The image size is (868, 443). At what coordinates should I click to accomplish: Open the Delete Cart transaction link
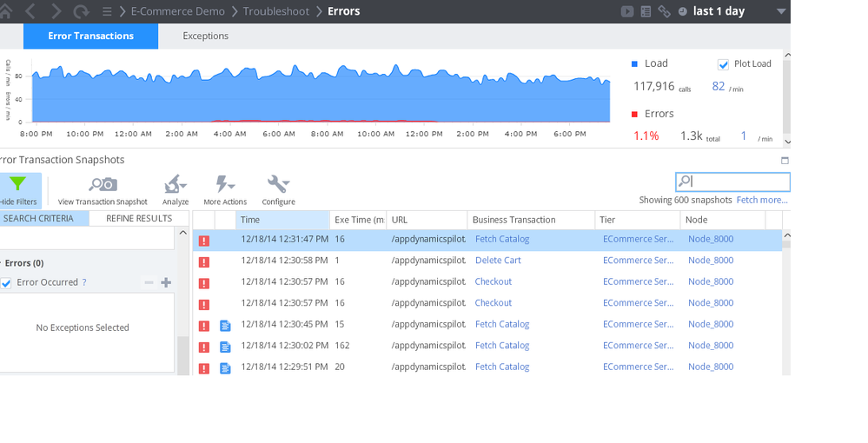coord(498,261)
